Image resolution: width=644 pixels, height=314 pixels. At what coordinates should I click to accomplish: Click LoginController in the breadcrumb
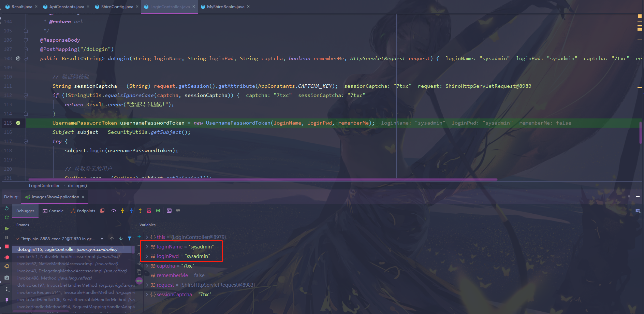[44, 186]
